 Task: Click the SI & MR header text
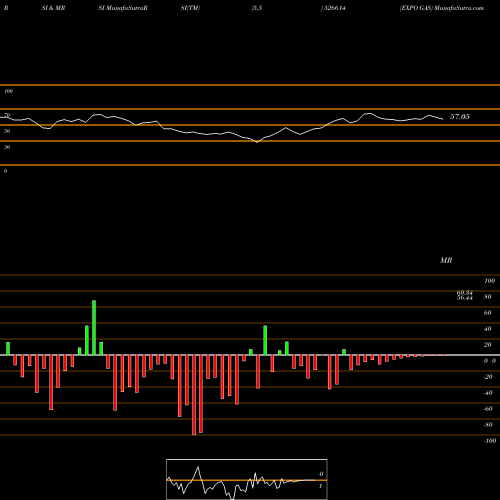(x=53, y=8)
